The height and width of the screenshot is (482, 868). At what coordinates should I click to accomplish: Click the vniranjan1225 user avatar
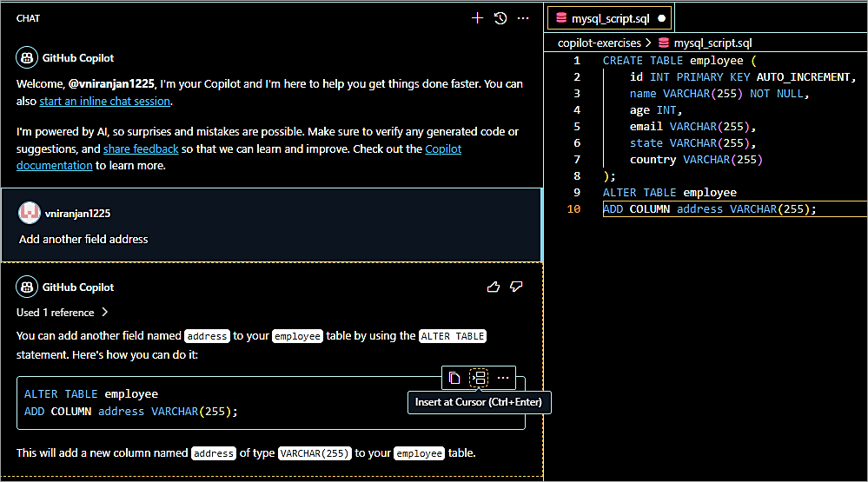pos(29,213)
